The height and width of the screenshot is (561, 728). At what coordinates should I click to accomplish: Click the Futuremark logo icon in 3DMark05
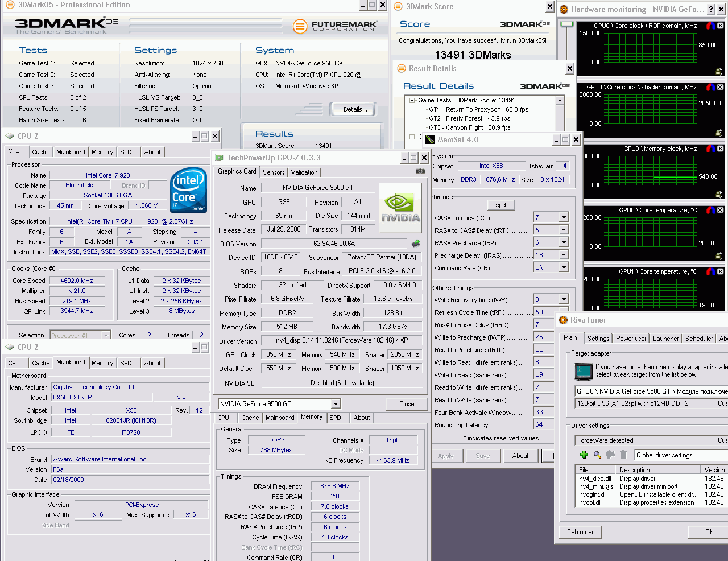pyautogui.click(x=300, y=26)
